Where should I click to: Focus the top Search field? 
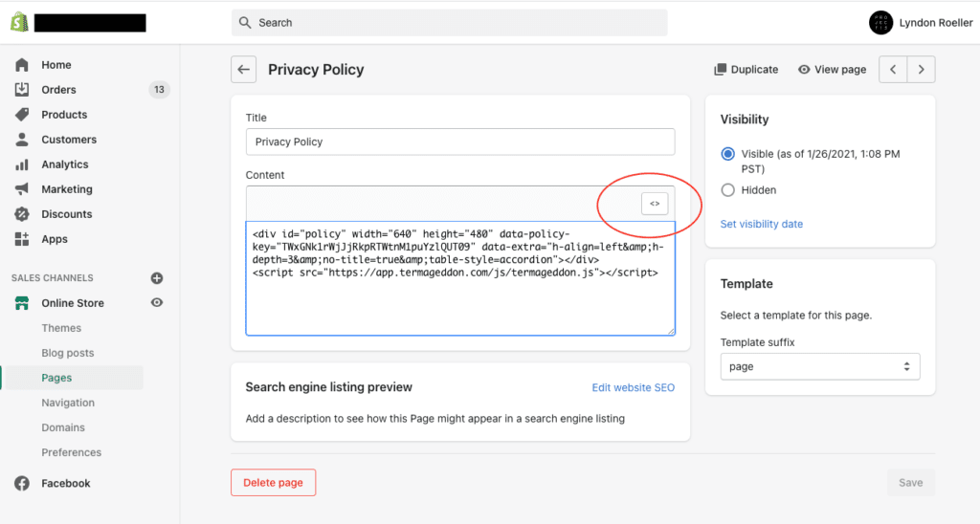point(450,23)
